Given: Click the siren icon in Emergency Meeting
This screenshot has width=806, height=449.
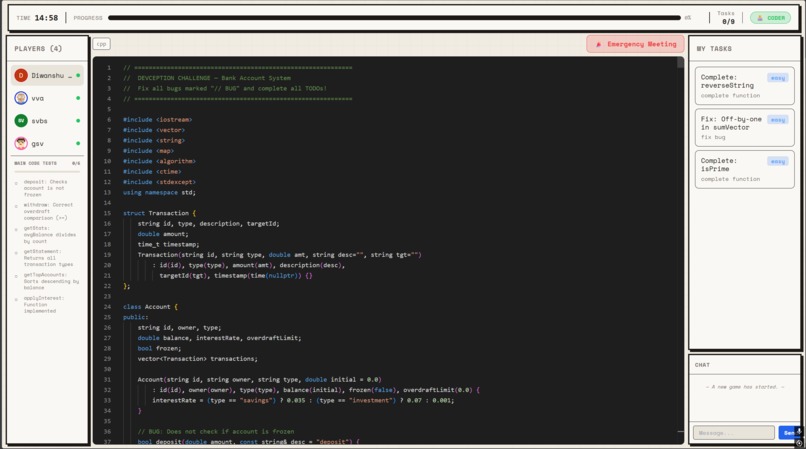Looking at the screenshot, I should [598, 45].
